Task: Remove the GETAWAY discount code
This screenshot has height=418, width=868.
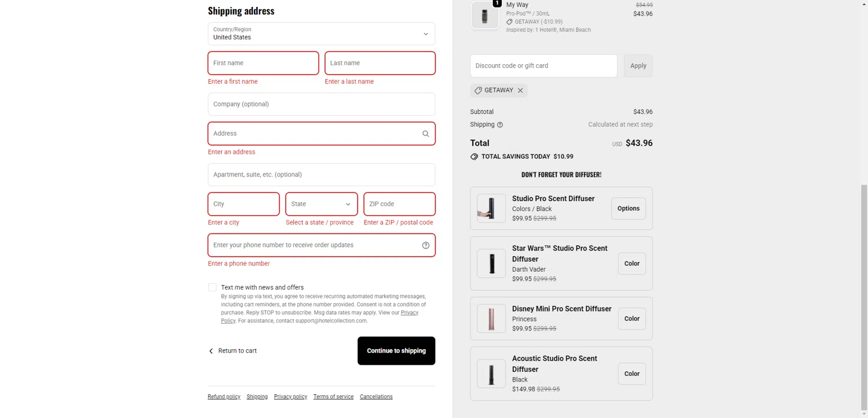Action: pyautogui.click(x=520, y=90)
